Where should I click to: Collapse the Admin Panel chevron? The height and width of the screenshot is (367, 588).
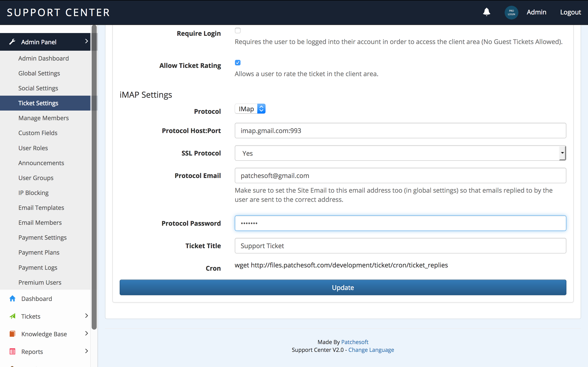click(86, 41)
